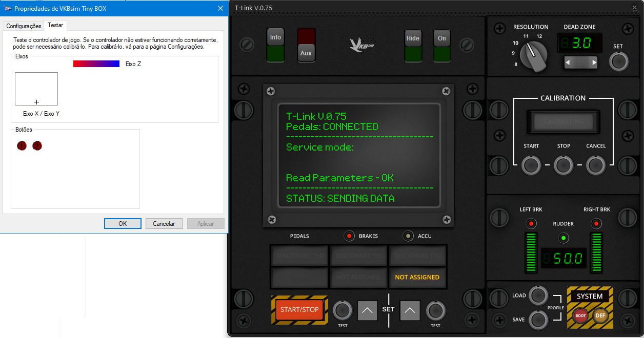The height and width of the screenshot is (338, 644).
Task: Click the X/Y axis test box
Action: tap(36, 89)
